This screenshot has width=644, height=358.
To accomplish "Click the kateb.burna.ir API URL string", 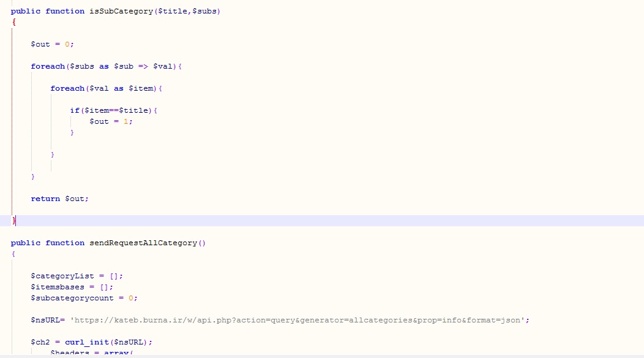I will (x=300, y=320).
